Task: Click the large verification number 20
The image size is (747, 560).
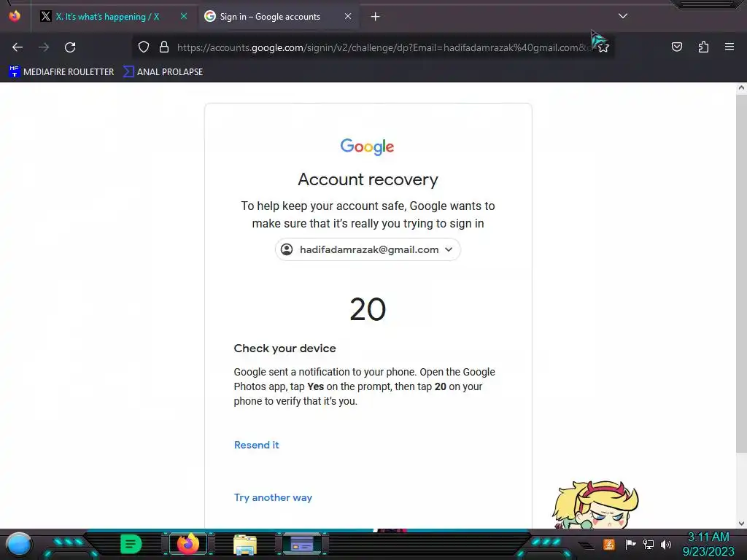Action: coord(368,309)
